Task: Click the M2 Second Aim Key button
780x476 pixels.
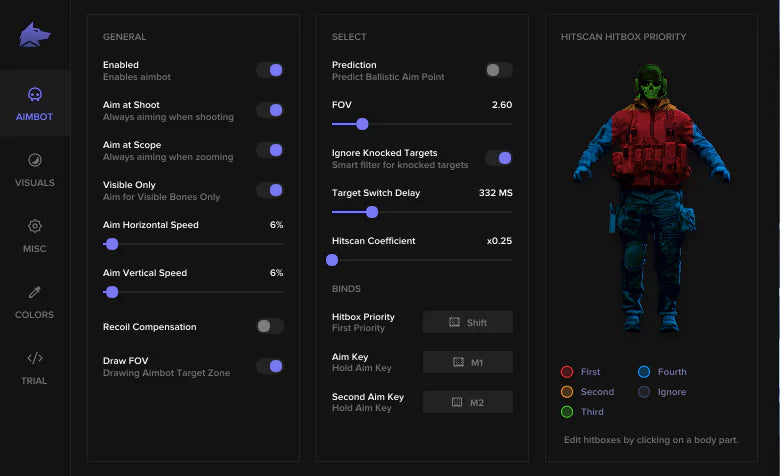Action: click(x=467, y=402)
